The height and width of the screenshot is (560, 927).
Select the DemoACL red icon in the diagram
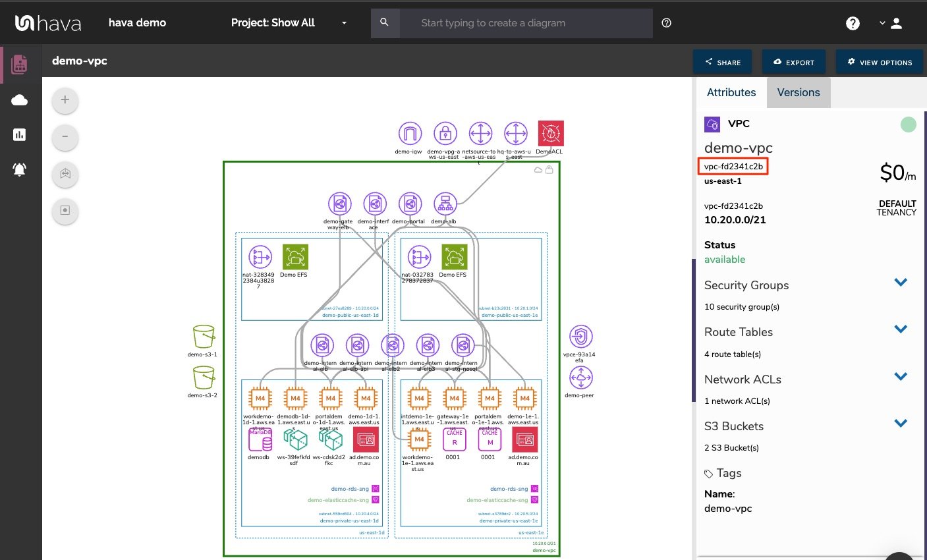tap(551, 132)
